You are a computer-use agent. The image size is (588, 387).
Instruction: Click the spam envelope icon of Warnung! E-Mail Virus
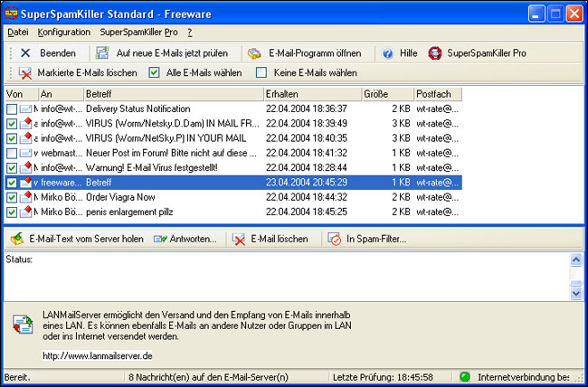point(25,167)
